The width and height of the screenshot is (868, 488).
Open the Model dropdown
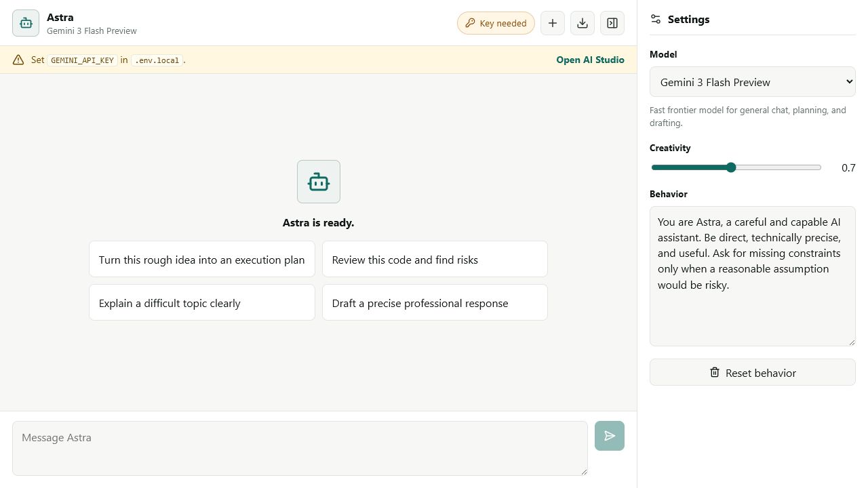[x=753, y=82]
